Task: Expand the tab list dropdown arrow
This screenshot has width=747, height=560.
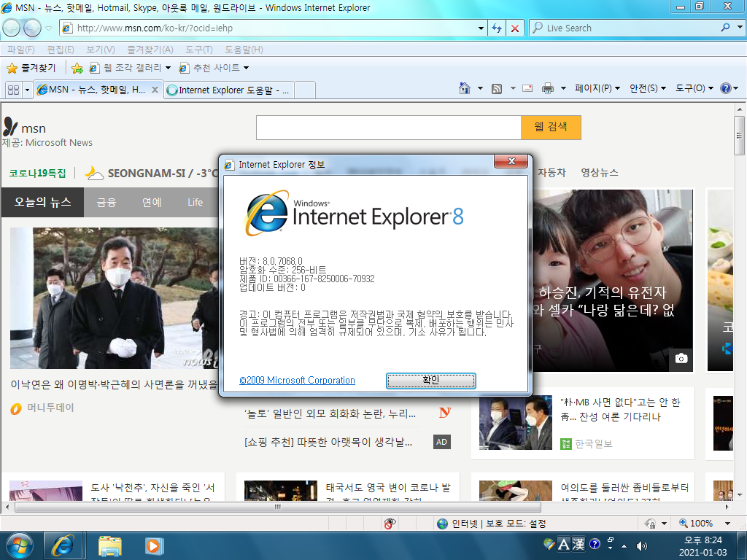Action: click(27, 90)
